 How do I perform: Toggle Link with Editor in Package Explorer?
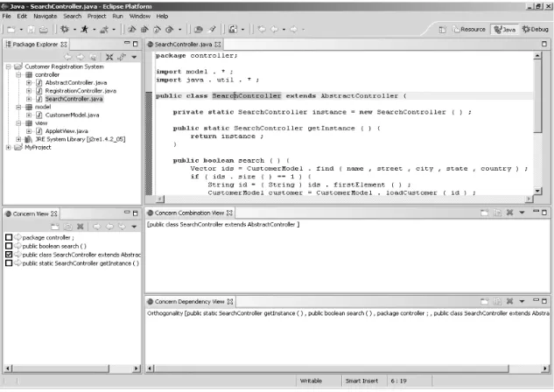coord(122,57)
